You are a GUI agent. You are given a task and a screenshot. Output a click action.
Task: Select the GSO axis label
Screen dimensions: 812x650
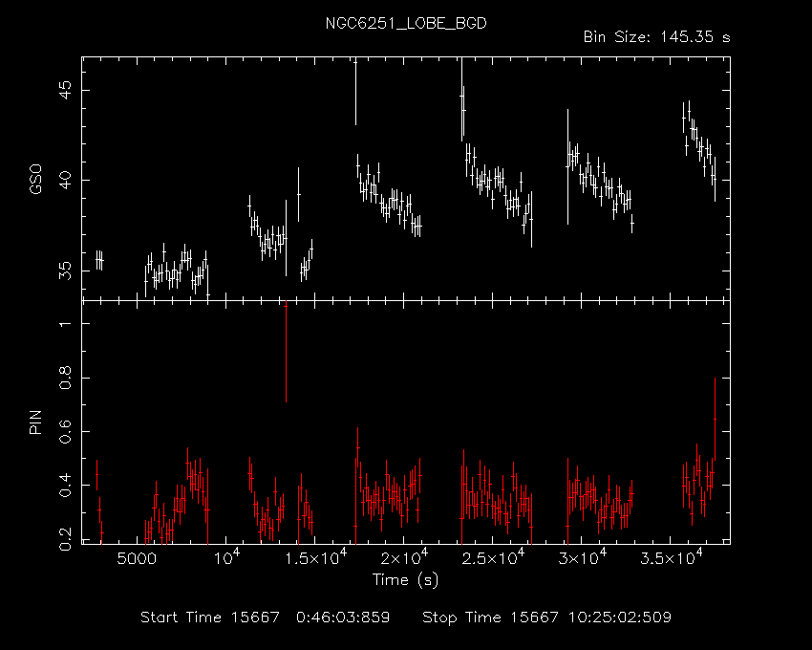(x=35, y=180)
